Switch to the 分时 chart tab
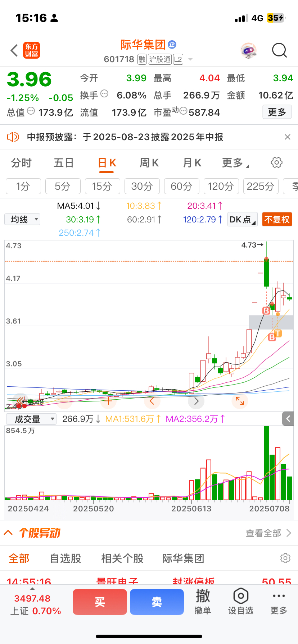 (x=21, y=163)
